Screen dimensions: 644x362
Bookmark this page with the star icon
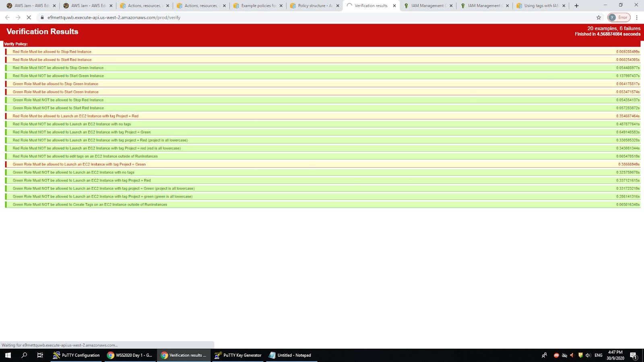pos(599,17)
